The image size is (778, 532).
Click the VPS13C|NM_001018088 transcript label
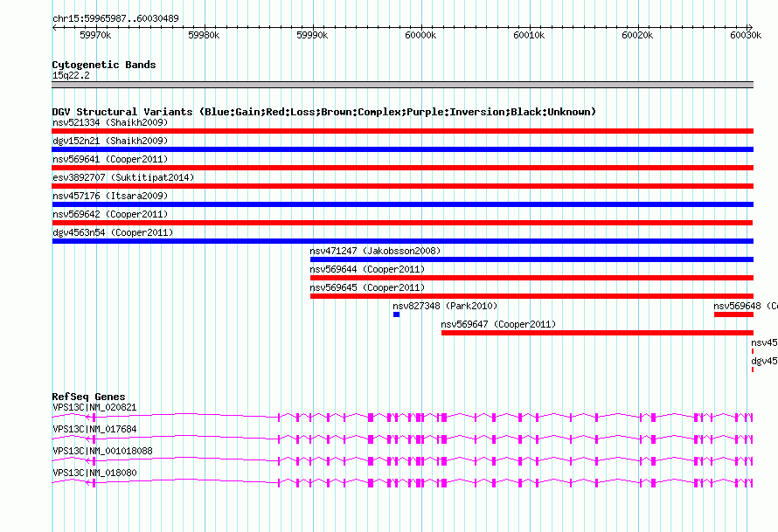(102, 451)
